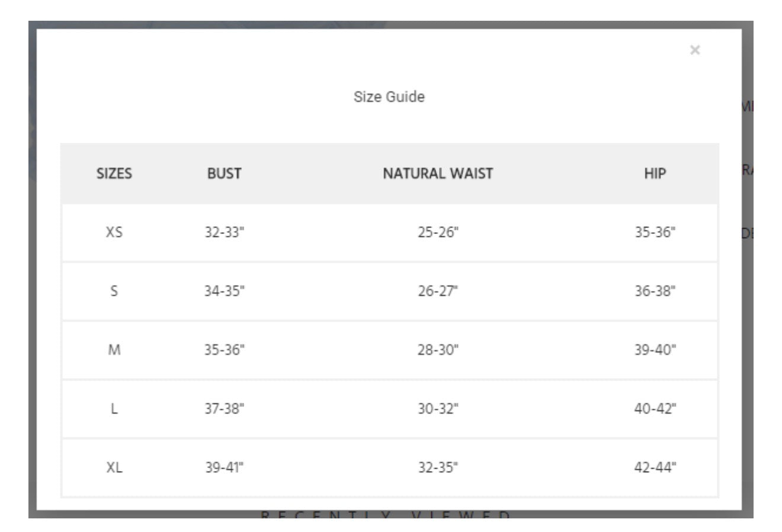782x532 pixels.
Task: Close the Size Guide popup
Action: point(695,50)
